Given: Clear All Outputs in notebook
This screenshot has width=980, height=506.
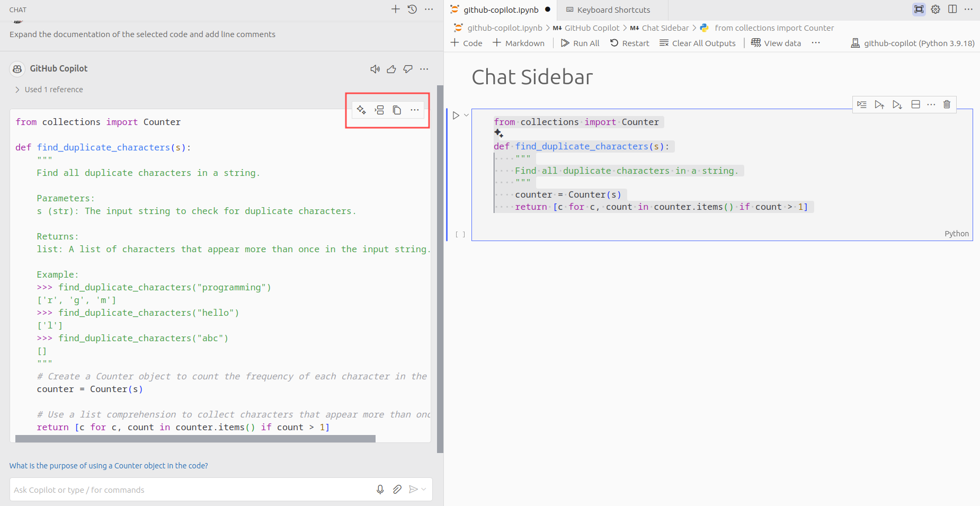Looking at the screenshot, I should pos(698,43).
